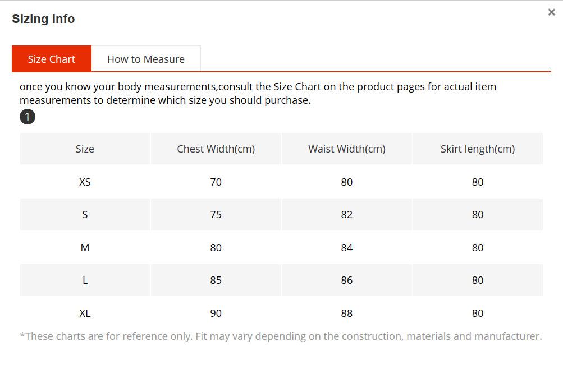Close the Sizing info dialog
The image size is (563, 392).
551,12
